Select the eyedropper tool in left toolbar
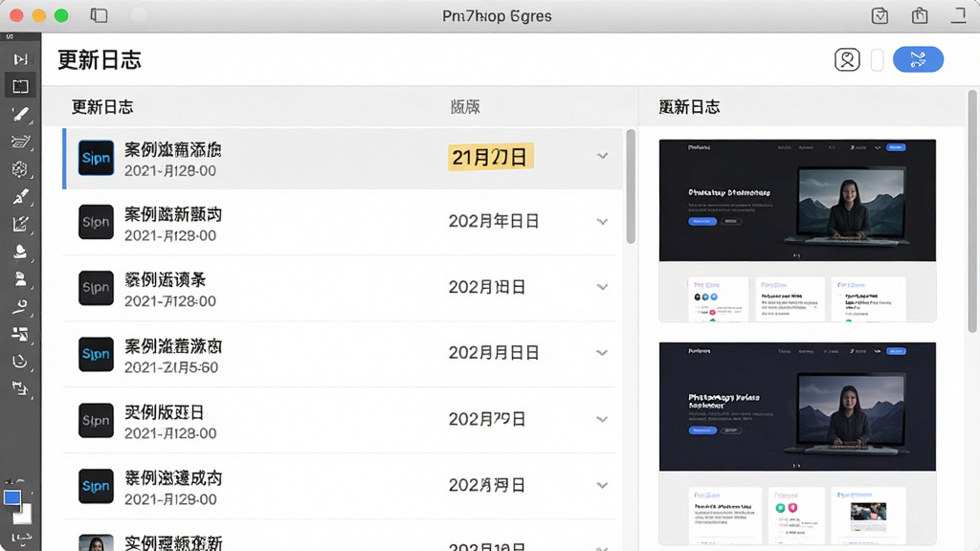The image size is (980, 551). (21, 196)
